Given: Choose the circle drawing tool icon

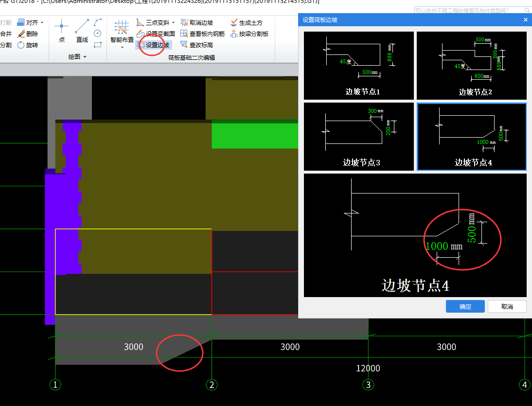Looking at the screenshot, I should (x=98, y=33).
